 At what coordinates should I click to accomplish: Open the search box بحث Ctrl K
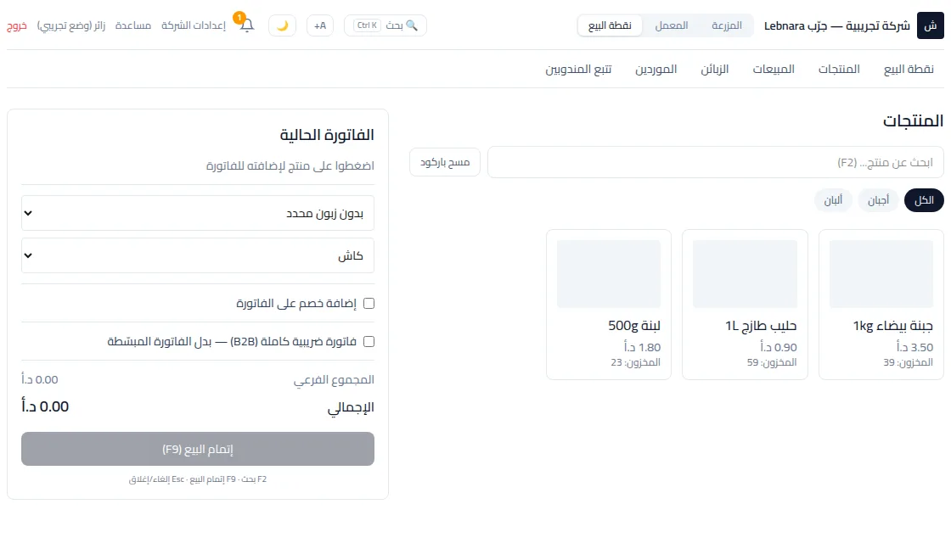(385, 25)
